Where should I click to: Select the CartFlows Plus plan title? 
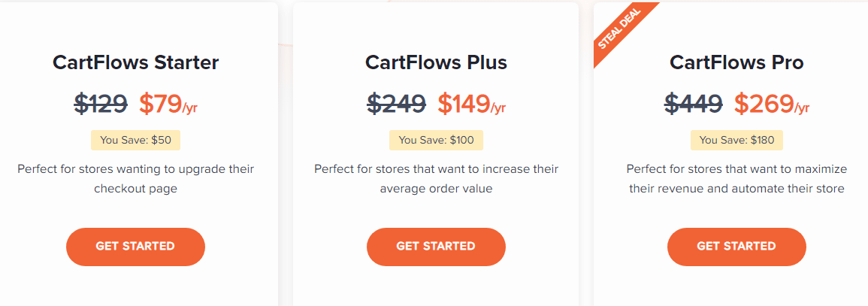(x=436, y=62)
